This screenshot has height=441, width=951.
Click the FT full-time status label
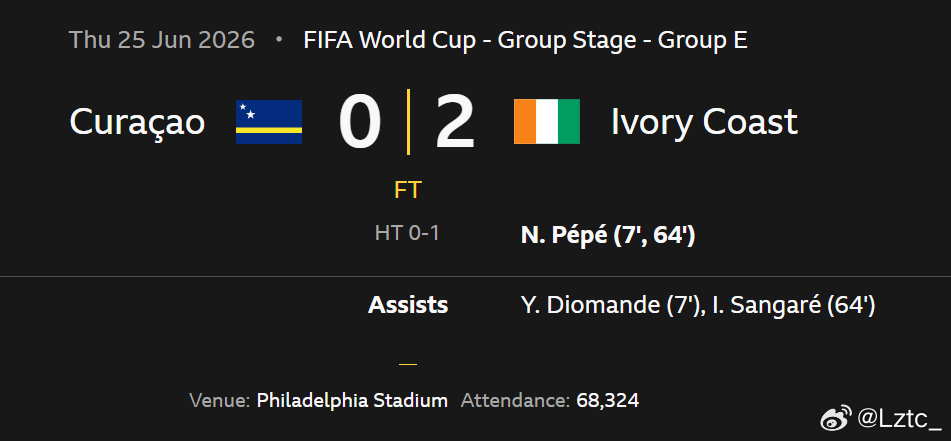pos(408,190)
